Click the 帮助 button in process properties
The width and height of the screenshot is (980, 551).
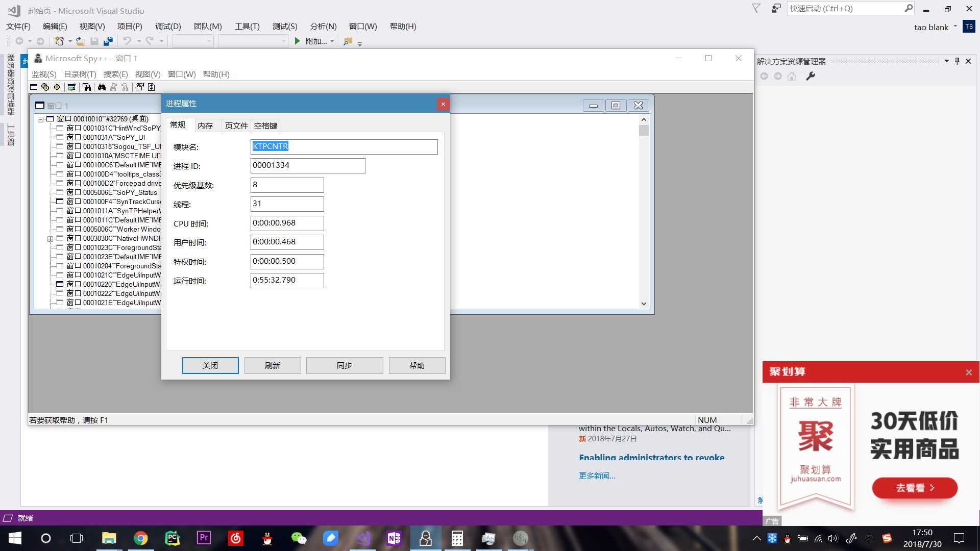(x=417, y=365)
